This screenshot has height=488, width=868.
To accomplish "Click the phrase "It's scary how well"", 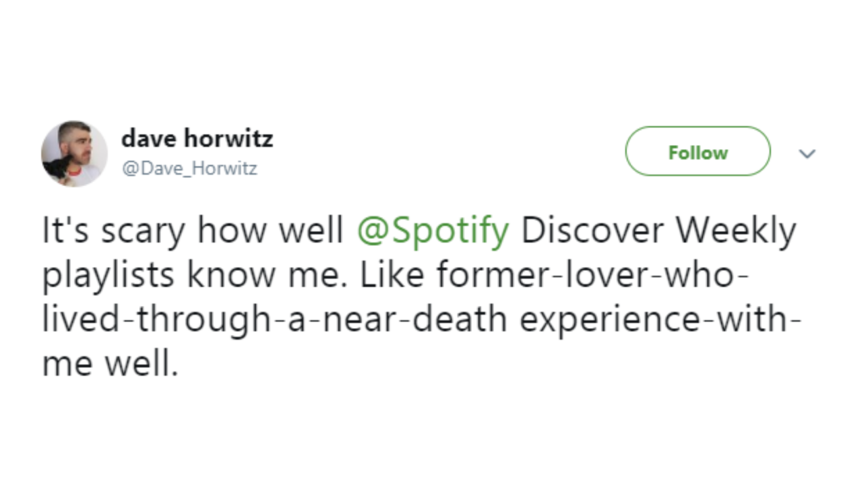I will click(193, 231).
